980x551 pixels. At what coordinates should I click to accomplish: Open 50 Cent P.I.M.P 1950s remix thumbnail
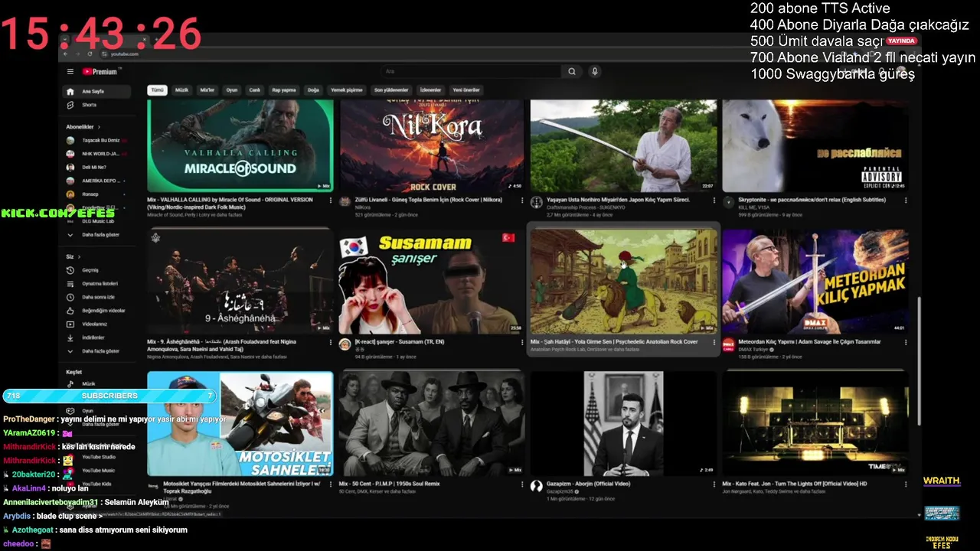(432, 423)
